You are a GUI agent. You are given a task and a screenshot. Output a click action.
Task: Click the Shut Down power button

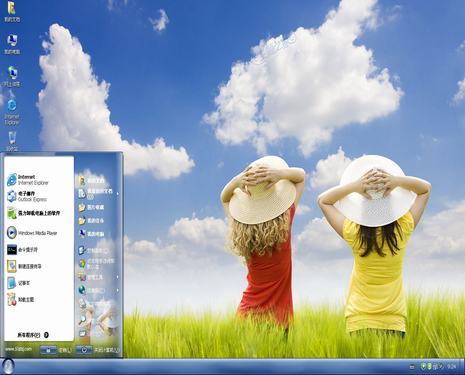[x=98, y=350]
